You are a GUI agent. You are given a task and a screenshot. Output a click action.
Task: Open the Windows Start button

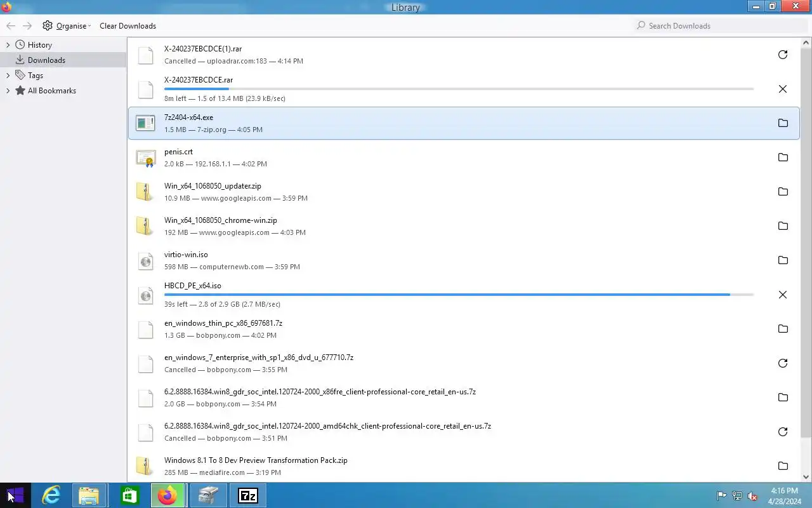pos(15,495)
